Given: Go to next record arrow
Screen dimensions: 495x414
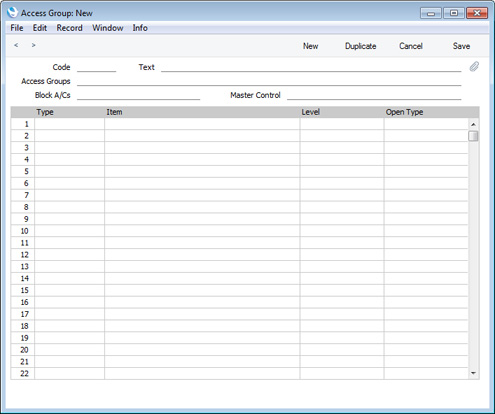Looking at the screenshot, I should 33,45.
